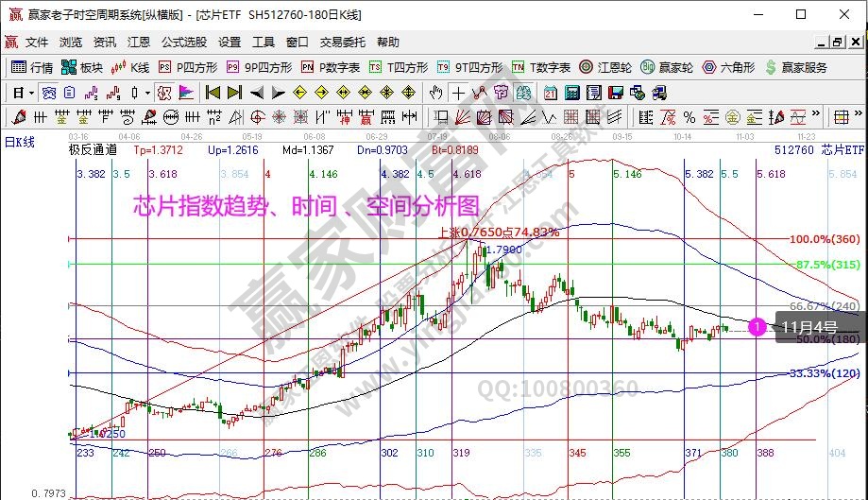Expand the candlestick style dropdown arrow
The height and width of the screenshot is (500, 868).
[x=147, y=93]
